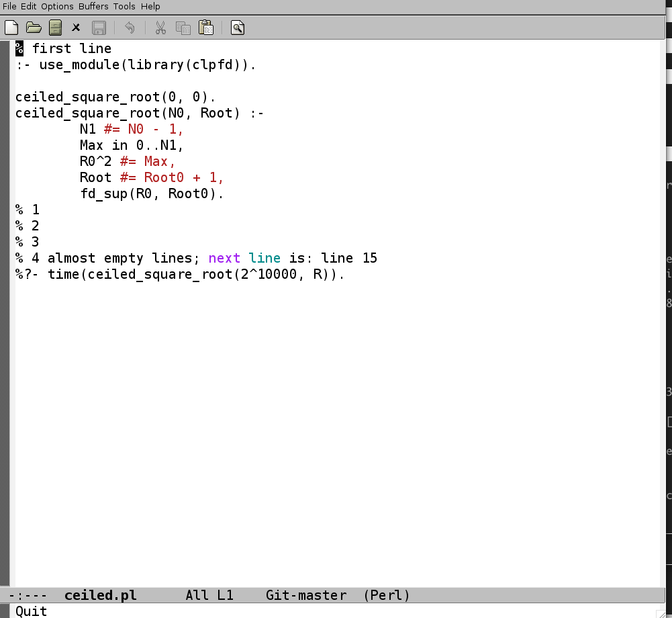Open a file with the folder icon
The height and width of the screenshot is (618, 672).
coord(34,28)
